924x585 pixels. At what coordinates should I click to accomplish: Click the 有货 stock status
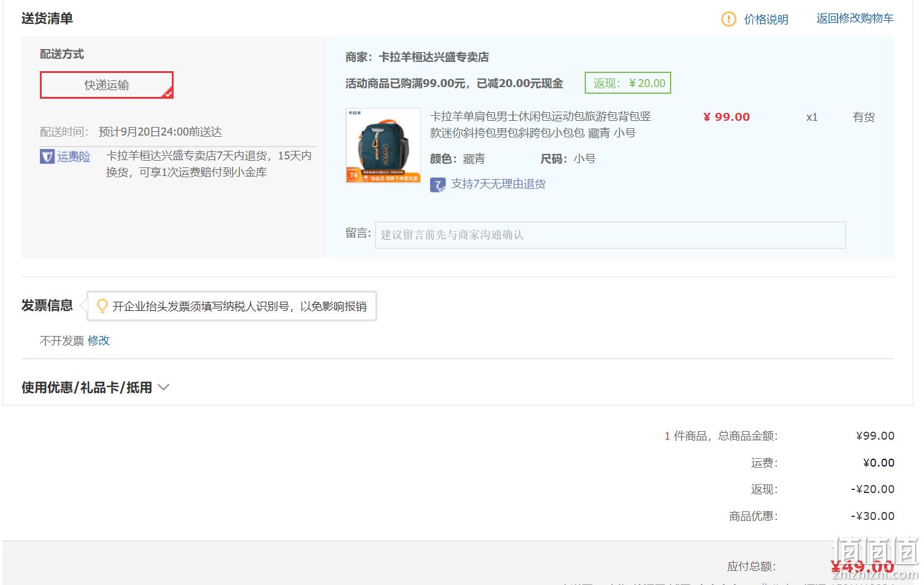864,117
